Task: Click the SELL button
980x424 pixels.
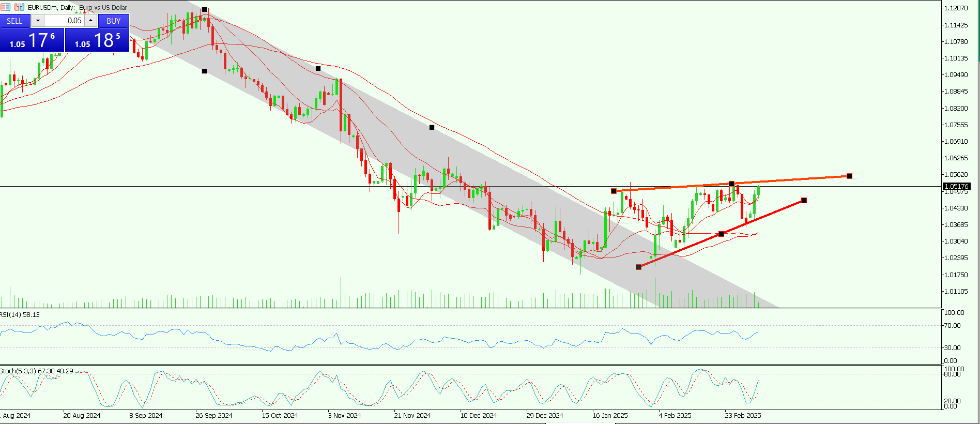Action: coord(15,21)
